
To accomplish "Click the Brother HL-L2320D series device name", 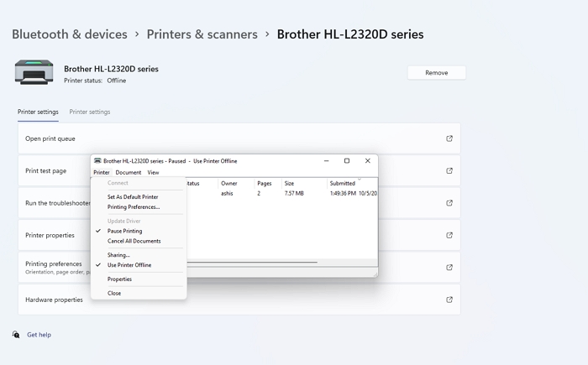I will (111, 69).
